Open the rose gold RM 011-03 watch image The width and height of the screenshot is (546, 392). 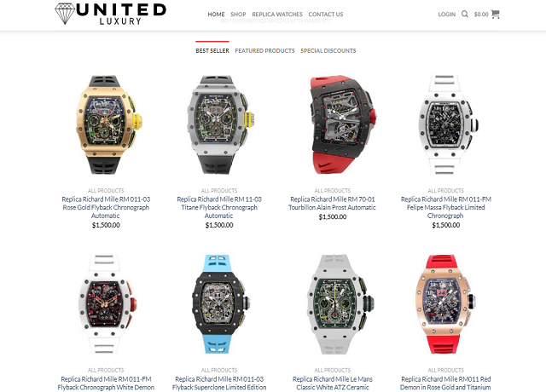106,124
